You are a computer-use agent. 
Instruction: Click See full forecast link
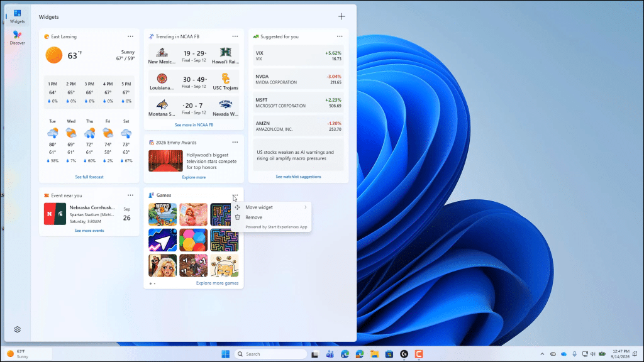click(x=89, y=177)
